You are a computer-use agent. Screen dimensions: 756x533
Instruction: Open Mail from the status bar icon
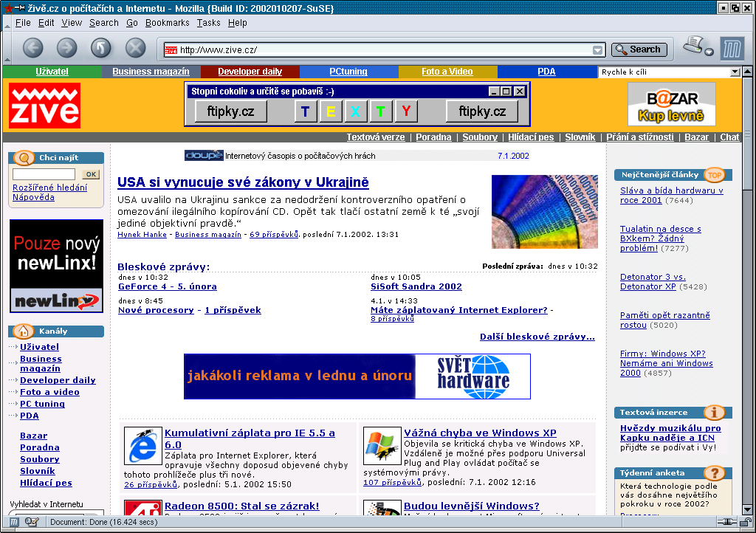tap(31, 522)
